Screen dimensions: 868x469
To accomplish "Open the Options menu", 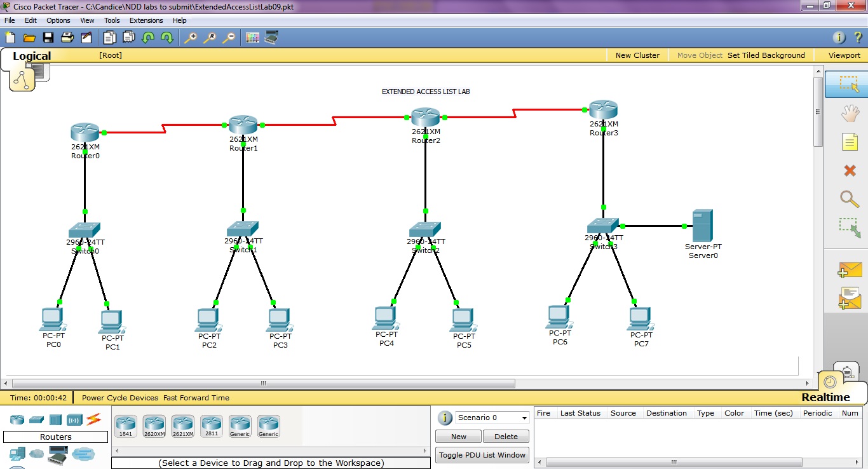I will (x=58, y=20).
